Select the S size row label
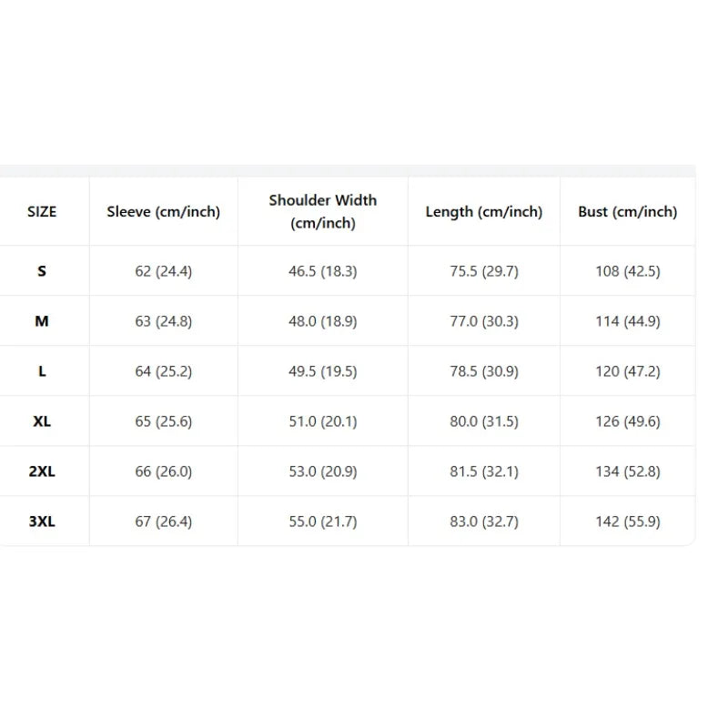 pos(42,270)
